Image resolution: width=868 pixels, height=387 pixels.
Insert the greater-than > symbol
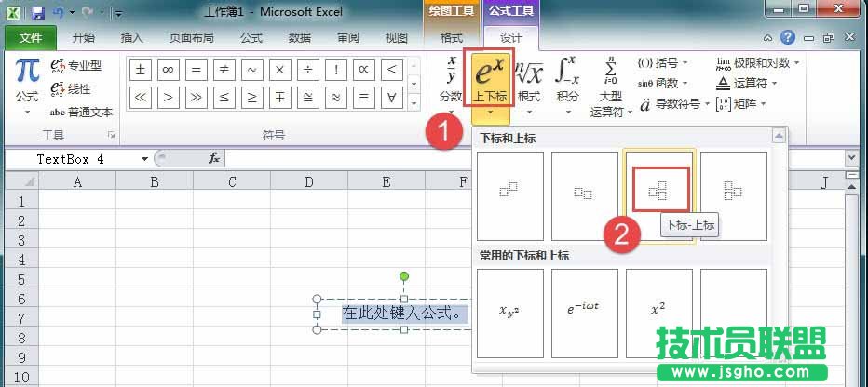169,98
